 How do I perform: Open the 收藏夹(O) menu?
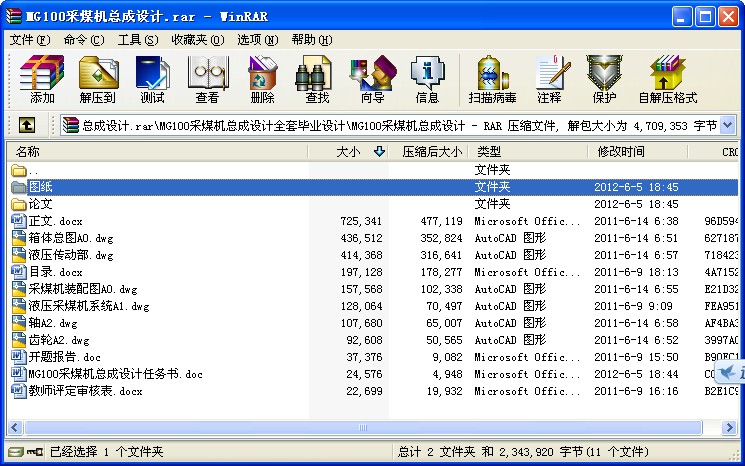[195, 39]
